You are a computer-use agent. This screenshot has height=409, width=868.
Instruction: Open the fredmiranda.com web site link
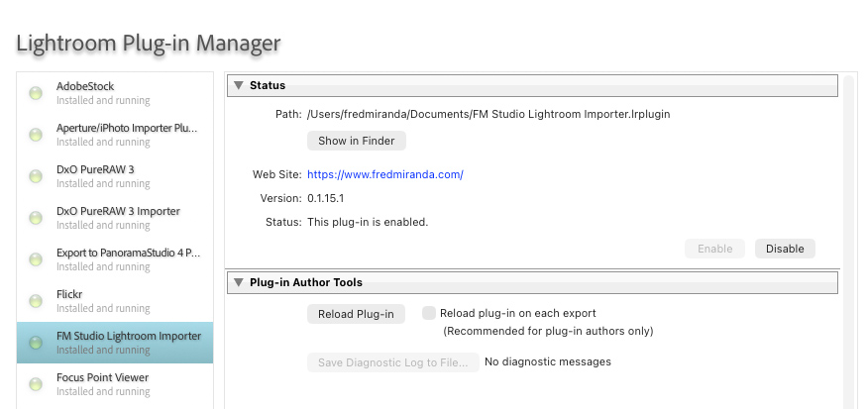pyautogui.click(x=385, y=174)
